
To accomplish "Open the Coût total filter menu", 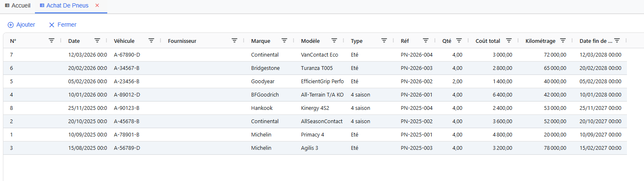I will (509, 40).
